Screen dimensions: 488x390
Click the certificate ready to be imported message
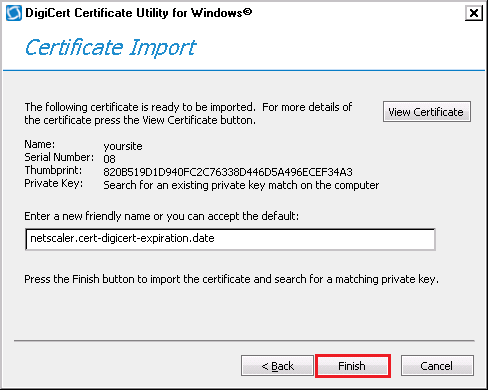[x=188, y=114]
